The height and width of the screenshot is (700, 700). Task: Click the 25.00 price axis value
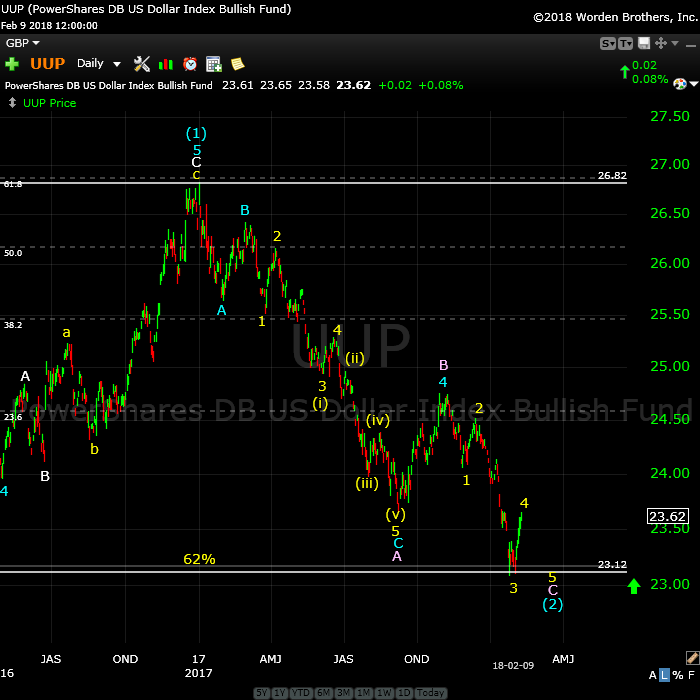tap(670, 367)
